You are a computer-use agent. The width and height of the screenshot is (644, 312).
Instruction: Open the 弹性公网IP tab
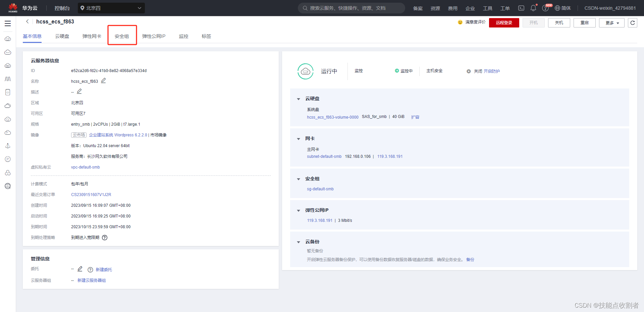154,36
